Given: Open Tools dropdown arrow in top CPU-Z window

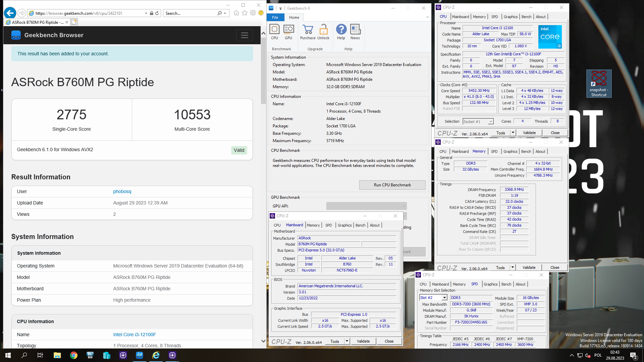Looking at the screenshot, I should pyautogui.click(x=513, y=133).
